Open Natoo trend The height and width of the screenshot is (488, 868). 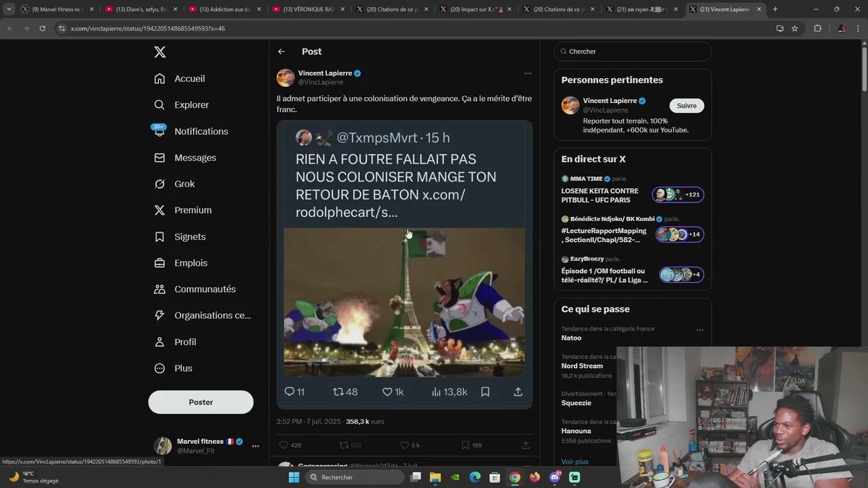pyautogui.click(x=571, y=338)
